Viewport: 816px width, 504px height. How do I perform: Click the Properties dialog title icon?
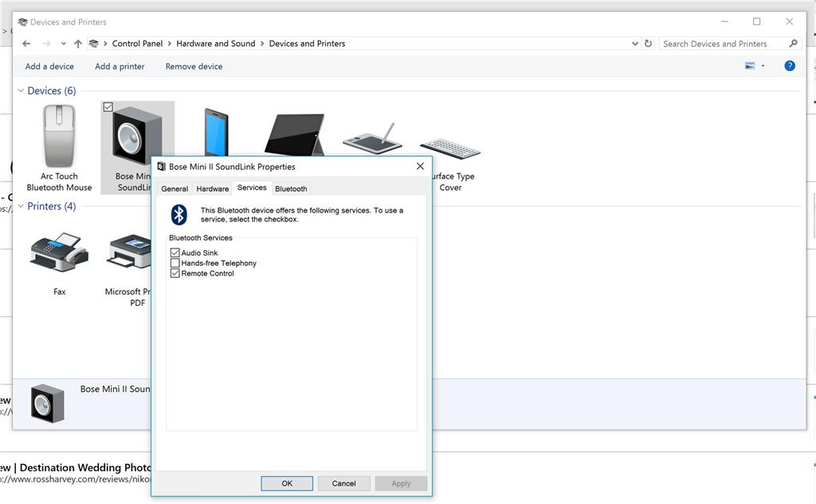tap(161, 166)
